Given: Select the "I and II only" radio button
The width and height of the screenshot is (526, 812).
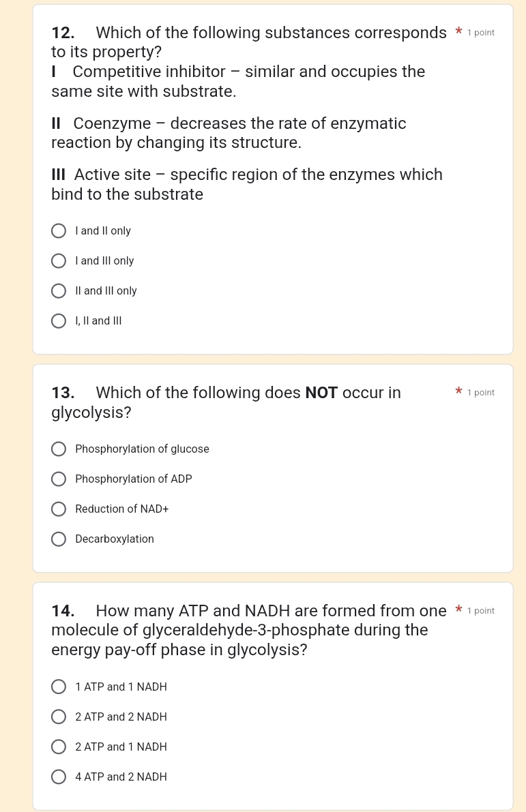Looking at the screenshot, I should tap(59, 230).
